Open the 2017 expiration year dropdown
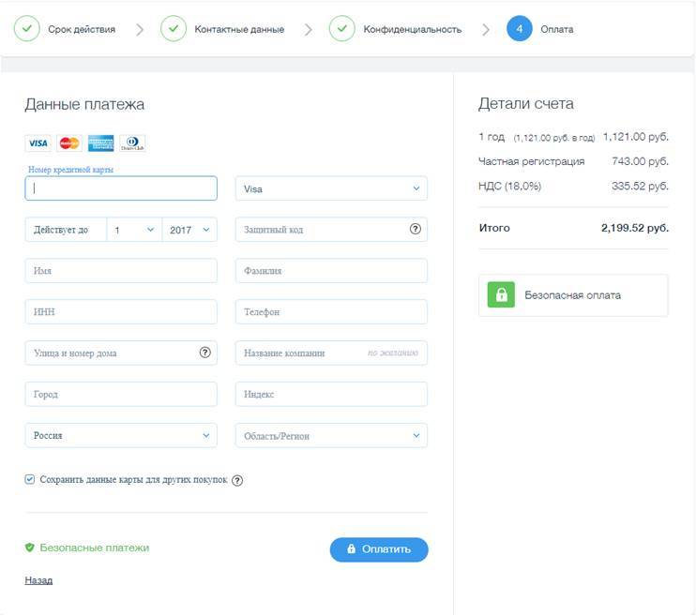 click(x=189, y=230)
